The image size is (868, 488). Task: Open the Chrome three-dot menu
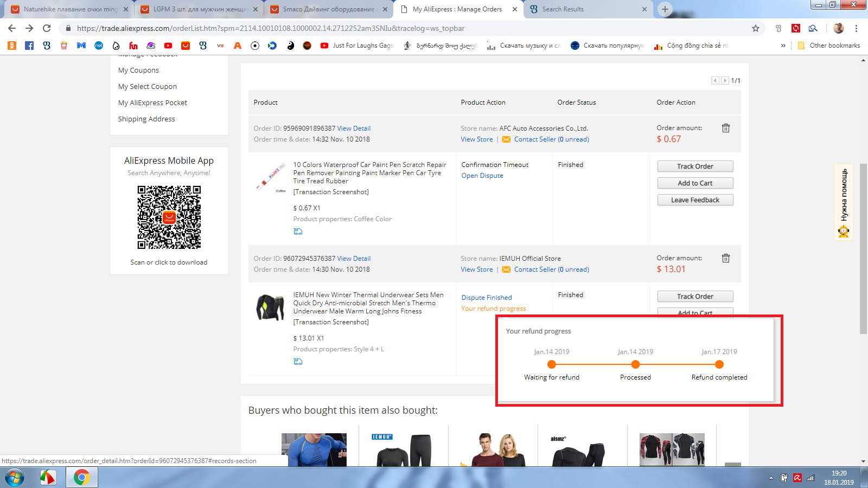click(x=857, y=28)
